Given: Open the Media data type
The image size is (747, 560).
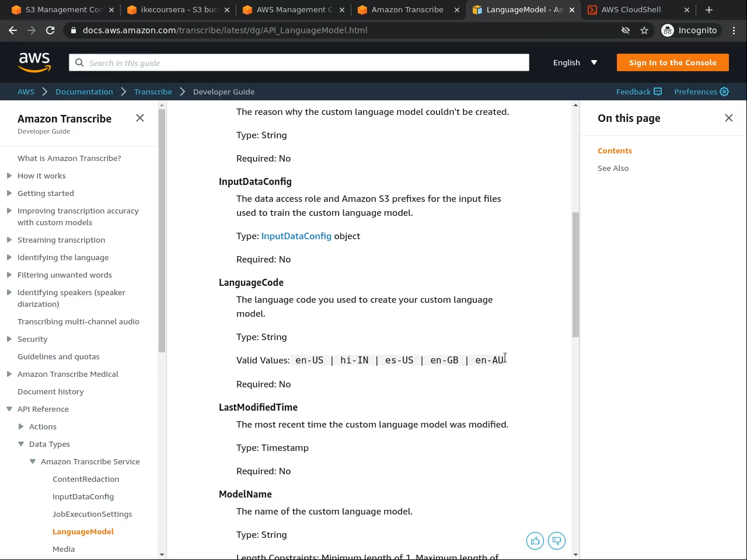Looking at the screenshot, I should [64, 549].
